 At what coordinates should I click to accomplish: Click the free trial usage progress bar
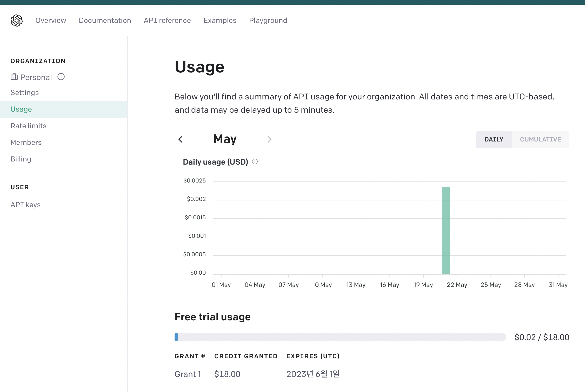[x=340, y=337]
